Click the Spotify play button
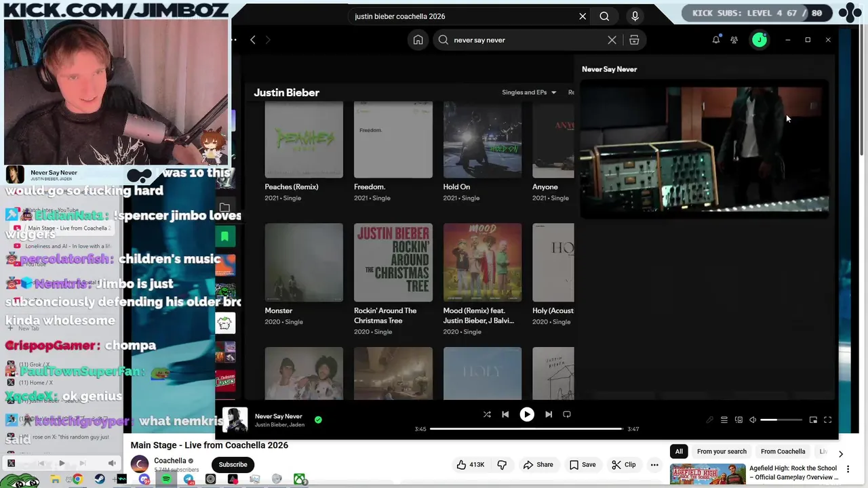 pos(527,414)
